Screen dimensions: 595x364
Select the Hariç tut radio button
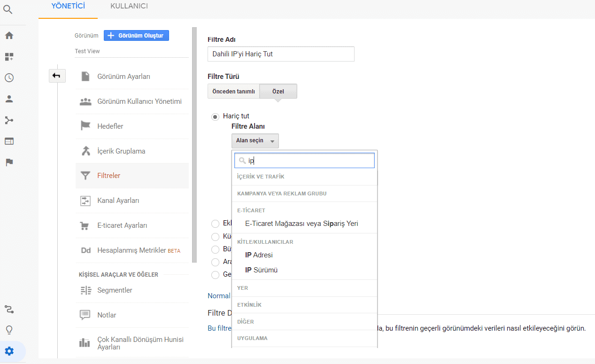click(215, 116)
